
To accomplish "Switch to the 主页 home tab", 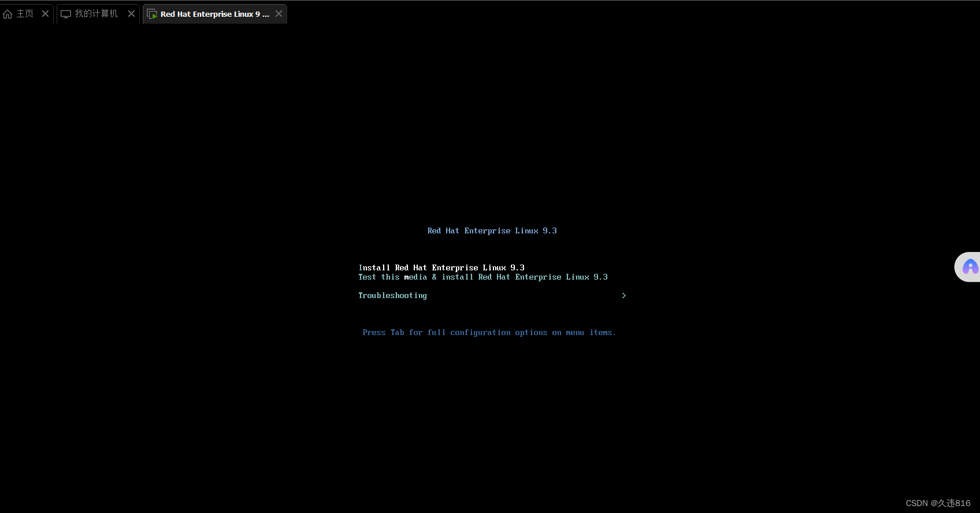I will coord(25,14).
